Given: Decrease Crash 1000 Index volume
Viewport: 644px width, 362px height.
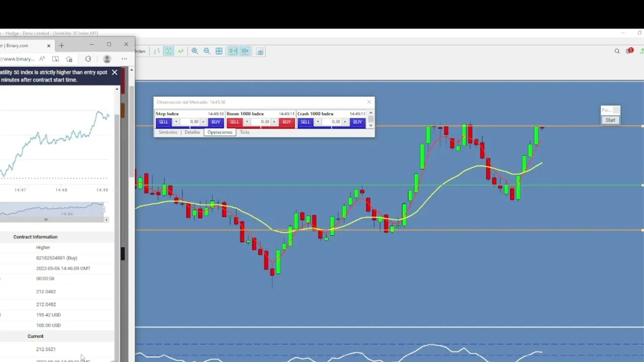Looking at the screenshot, I should click(x=318, y=122).
